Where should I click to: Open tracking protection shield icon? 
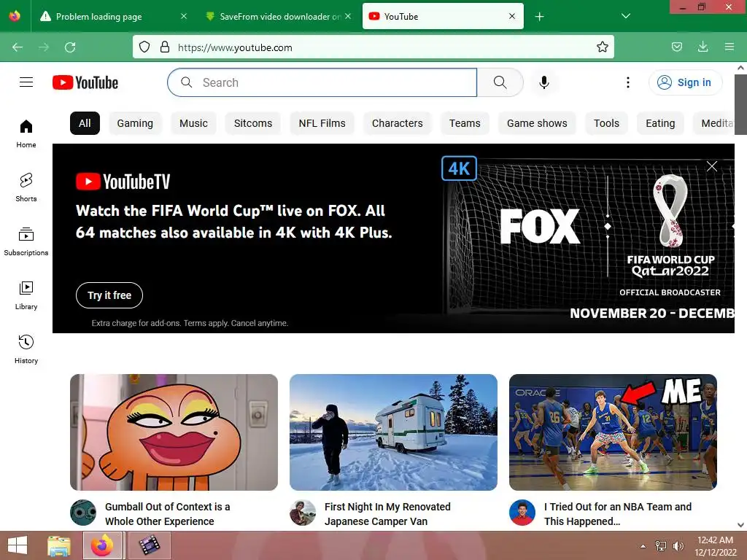click(x=144, y=47)
